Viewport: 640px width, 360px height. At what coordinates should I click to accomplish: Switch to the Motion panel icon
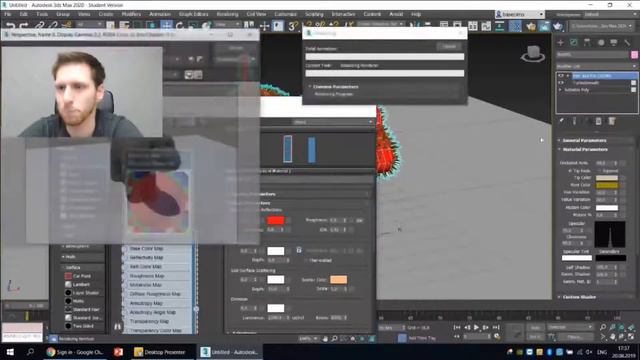(x=600, y=42)
